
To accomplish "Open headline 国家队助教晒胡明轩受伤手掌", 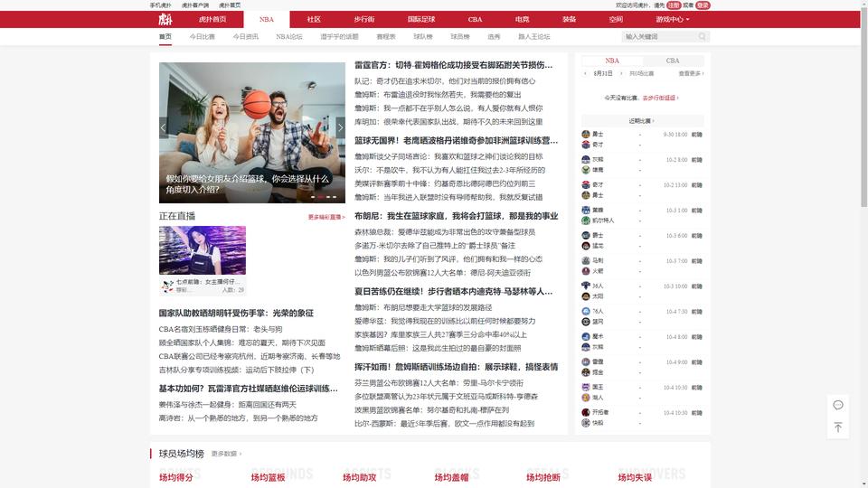I will [236, 314].
